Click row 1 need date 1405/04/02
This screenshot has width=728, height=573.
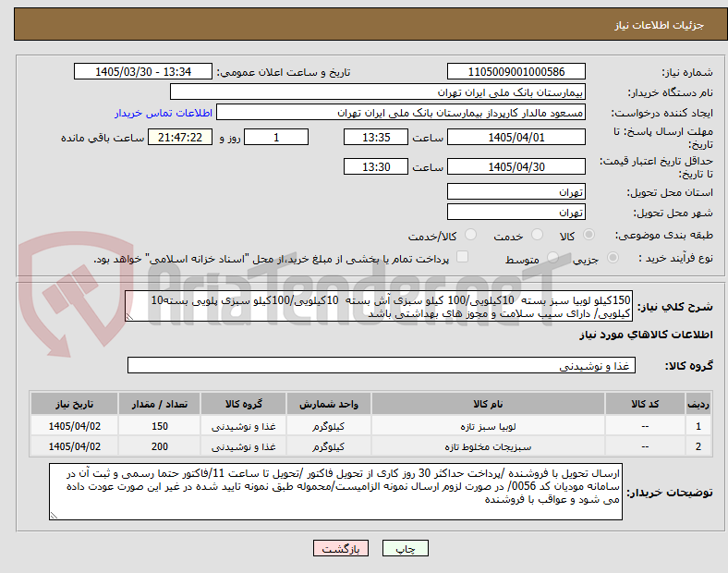[74, 426]
